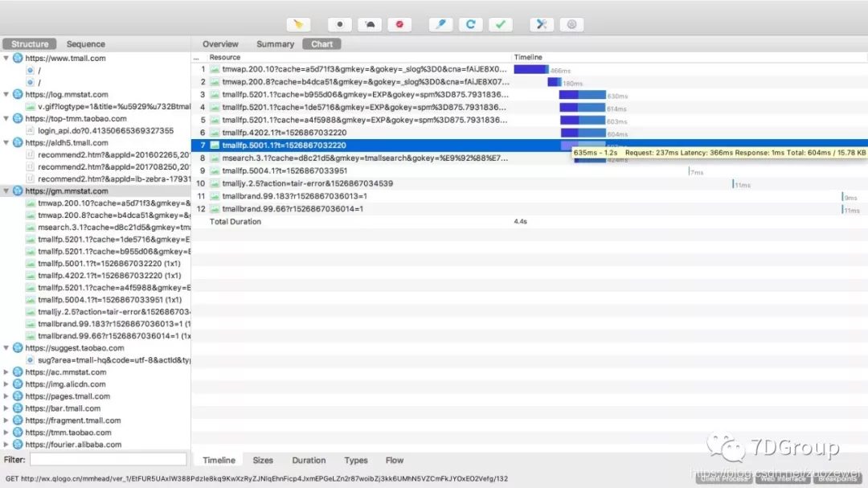The image size is (868, 488).
Task: Select chart row 7 tmallfp.5001.1
Action: (529, 146)
